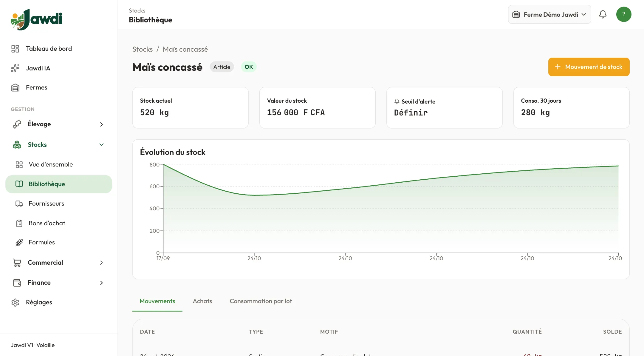The height and width of the screenshot is (356, 644).
Task: Expand the Finance section chevron
Action: (101, 283)
